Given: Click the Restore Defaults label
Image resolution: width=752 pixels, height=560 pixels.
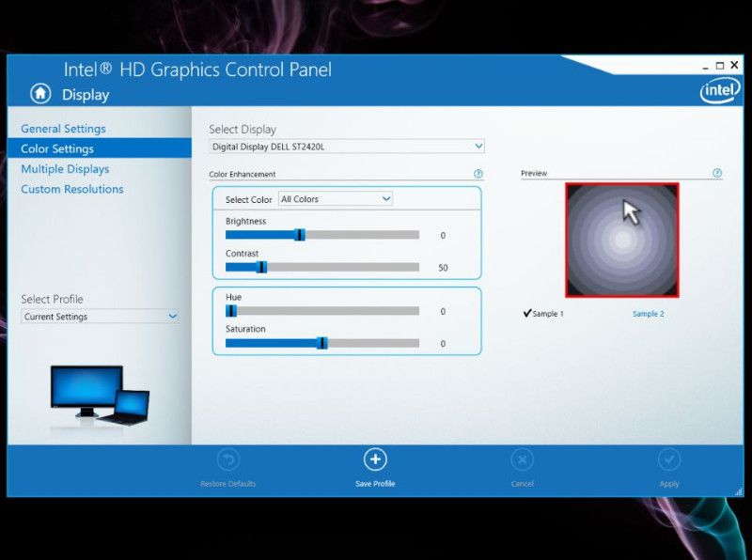Looking at the screenshot, I should (228, 484).
